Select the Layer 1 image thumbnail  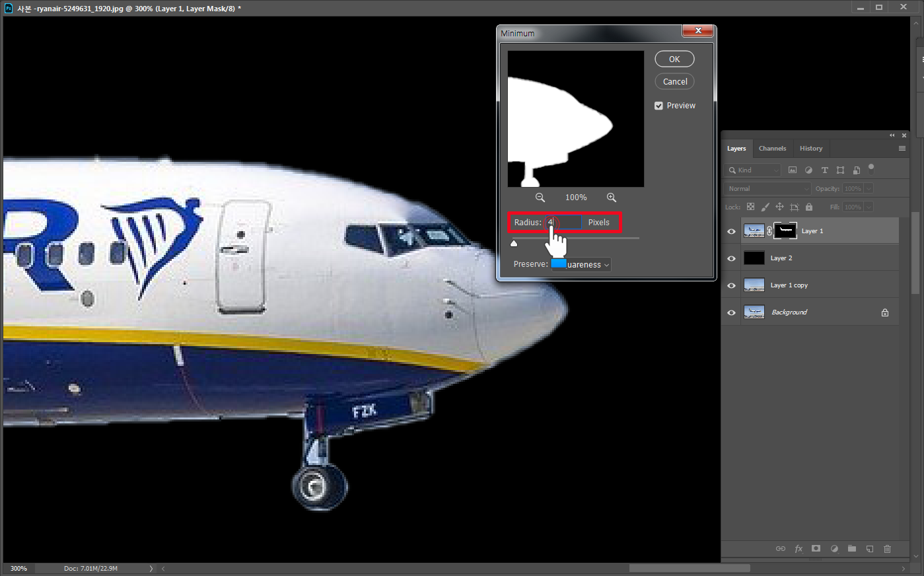[754, 231]
